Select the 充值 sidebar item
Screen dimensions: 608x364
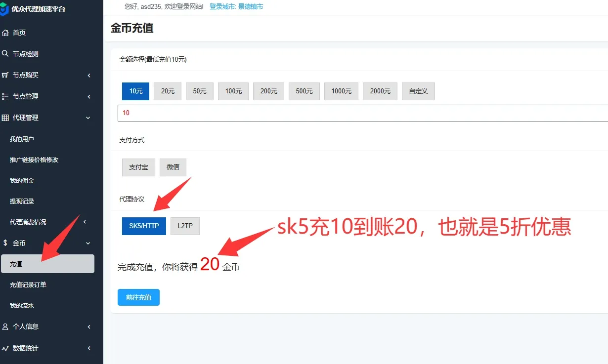(47, 264)
